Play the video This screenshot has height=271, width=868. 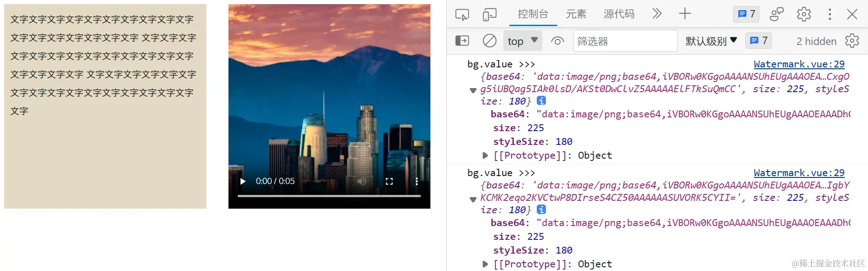[x=243, y=181]
